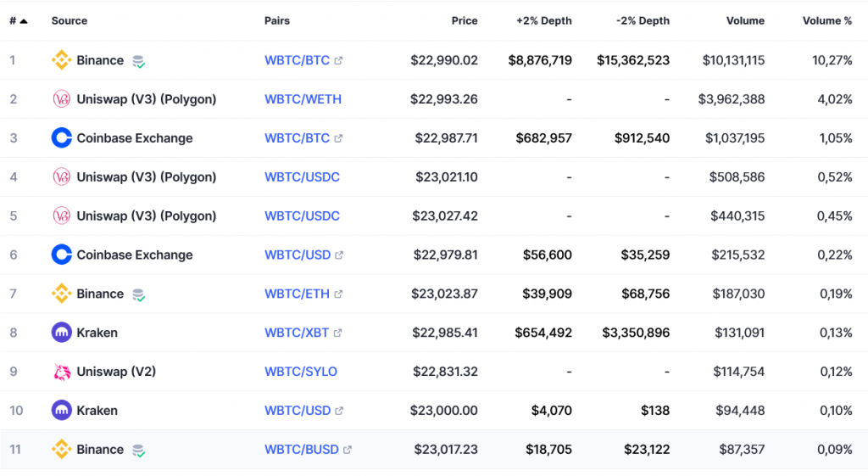
Task: Click the Kraken logo in row 10
Action: point(61,411)
